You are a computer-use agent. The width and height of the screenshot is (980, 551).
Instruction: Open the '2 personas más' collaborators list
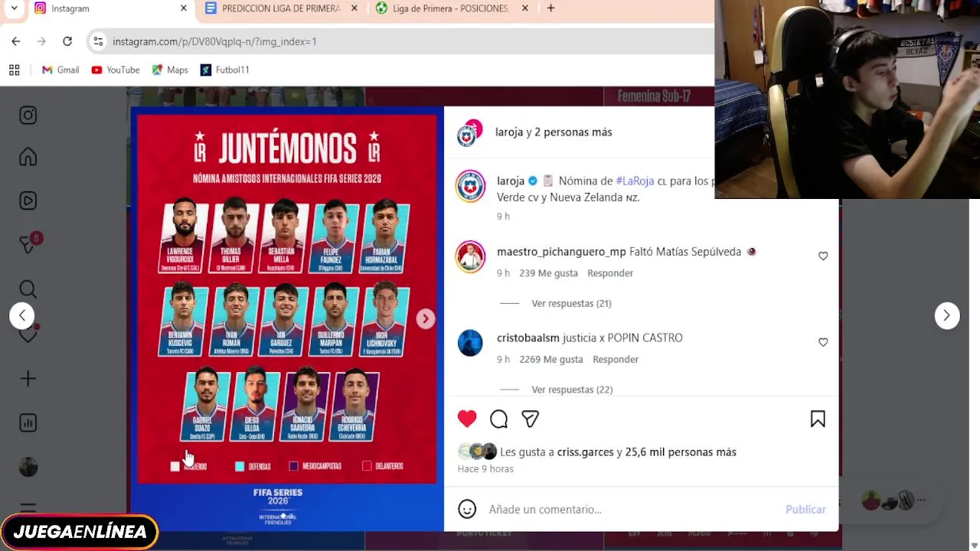click(573, 132)
